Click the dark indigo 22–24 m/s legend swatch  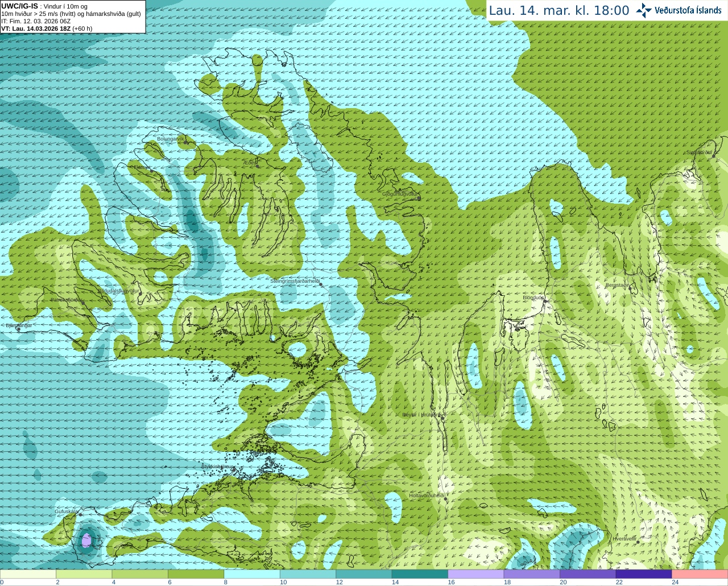point(644,574)
